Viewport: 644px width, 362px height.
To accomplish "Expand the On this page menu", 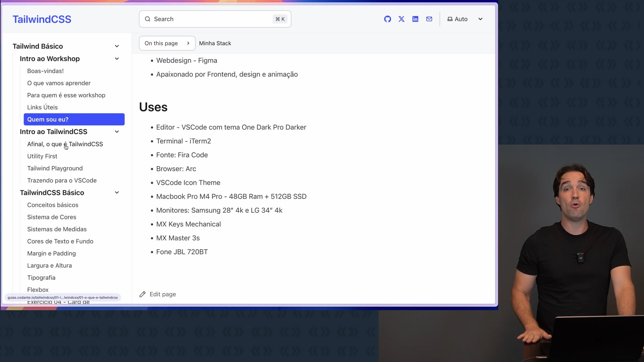I will pyautogui.click(x=167, y=43).
